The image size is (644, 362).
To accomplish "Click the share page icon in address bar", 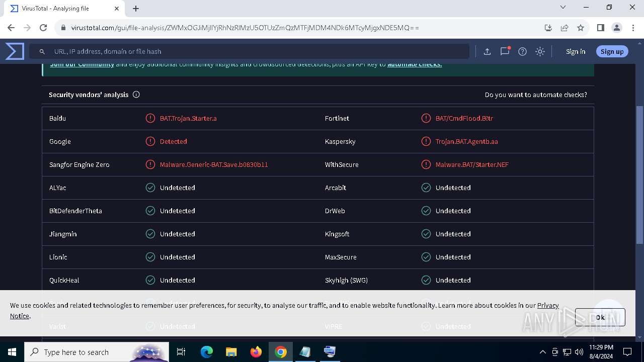I will click(565, 28).
